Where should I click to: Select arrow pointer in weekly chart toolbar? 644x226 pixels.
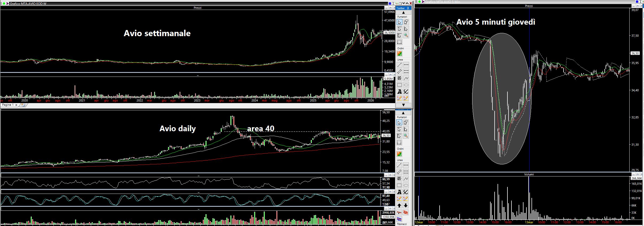click(x=399, y=22)
